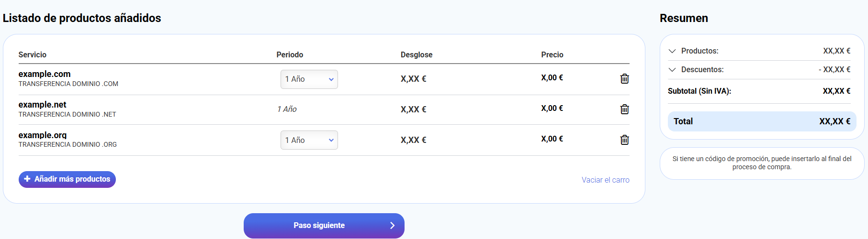Delete example.com from the cart
868x239 pixels.
point(624,79)
